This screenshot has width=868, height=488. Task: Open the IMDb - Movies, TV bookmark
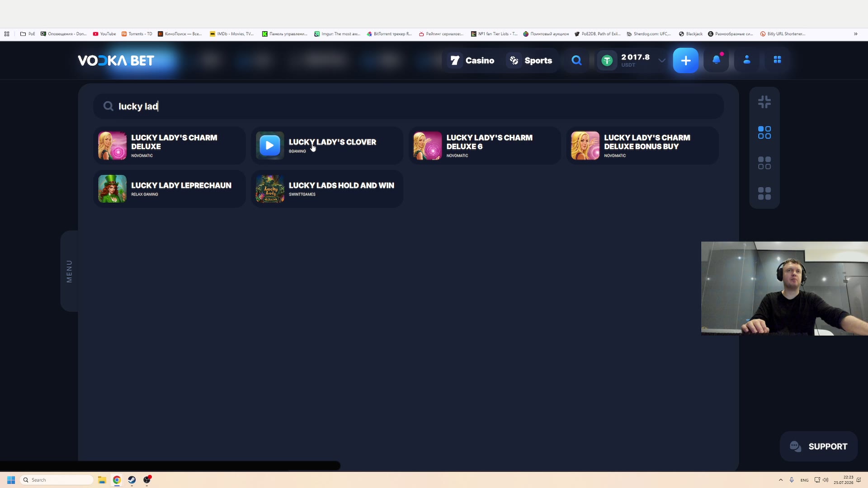point(232,34)
